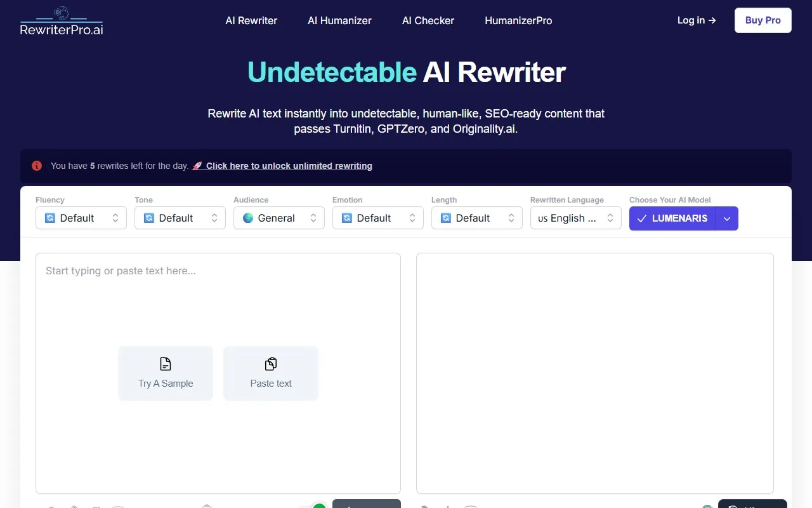Click the RewriterPro.ai logo

[x=61, y=20]
